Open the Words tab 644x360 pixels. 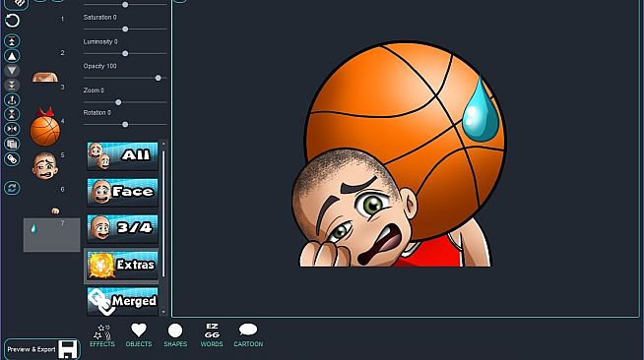212,335
